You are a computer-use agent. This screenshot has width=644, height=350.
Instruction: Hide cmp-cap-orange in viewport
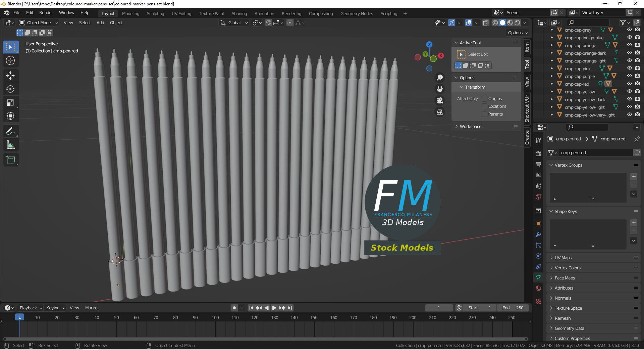coord(630,45)
